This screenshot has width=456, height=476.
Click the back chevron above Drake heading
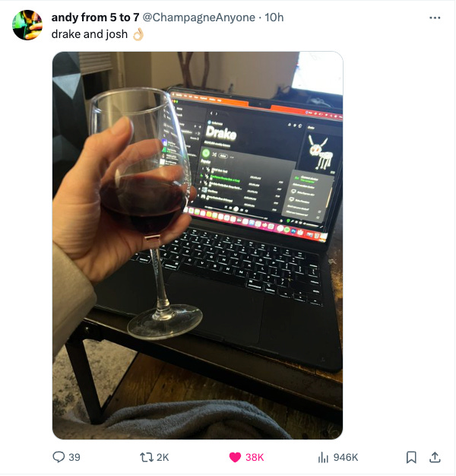(x=212, y=113)
